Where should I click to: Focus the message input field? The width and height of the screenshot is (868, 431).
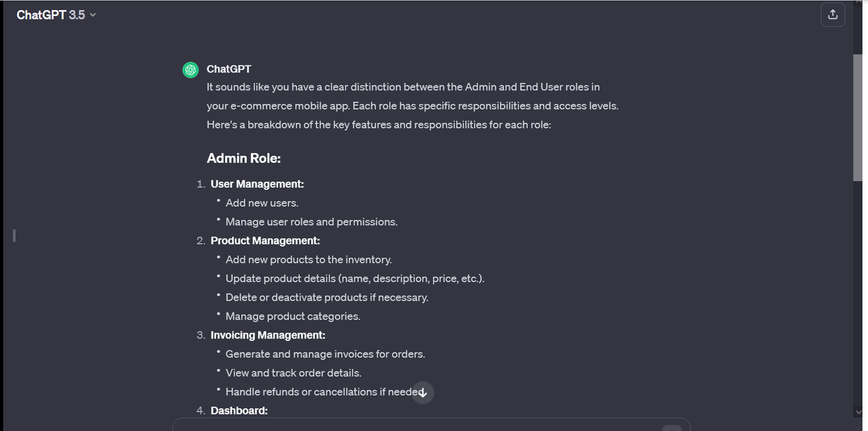[421, 425]
